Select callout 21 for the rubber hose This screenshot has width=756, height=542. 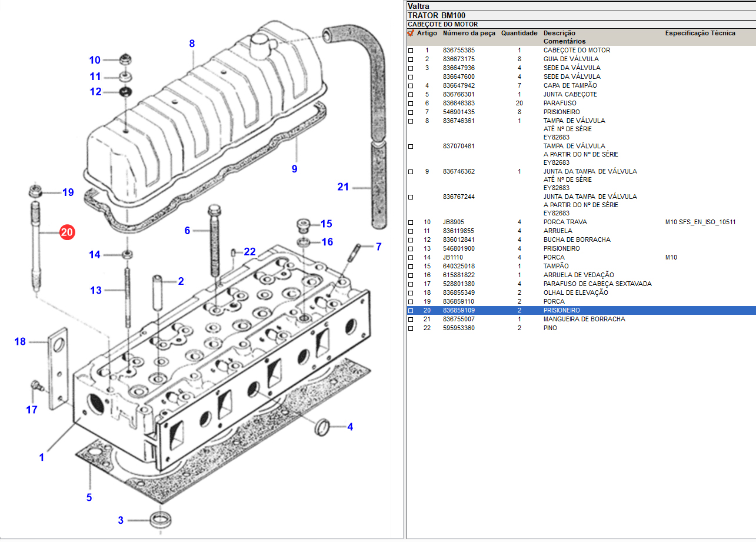343,187
